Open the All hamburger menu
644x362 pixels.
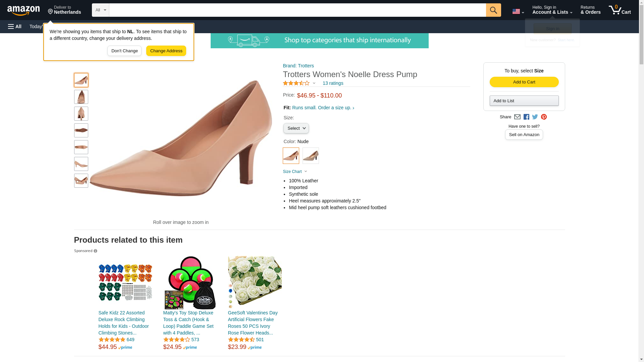point(15,26)
